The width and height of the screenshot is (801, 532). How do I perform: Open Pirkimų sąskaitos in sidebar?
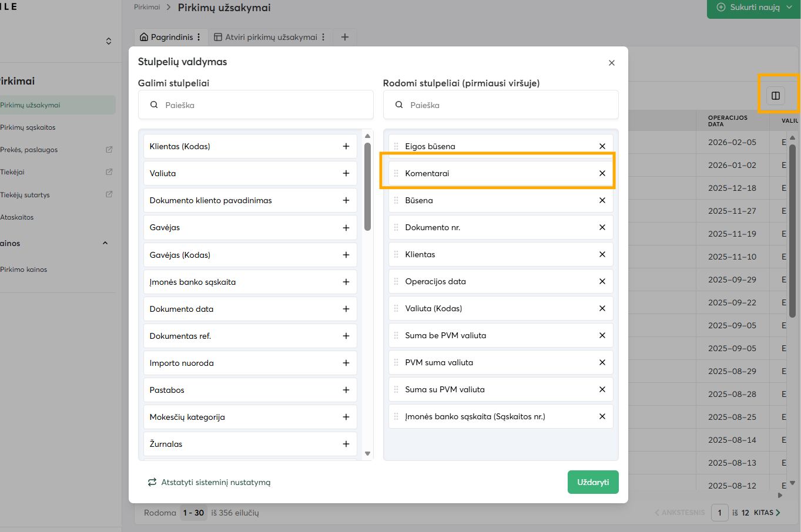pos(28,127)
